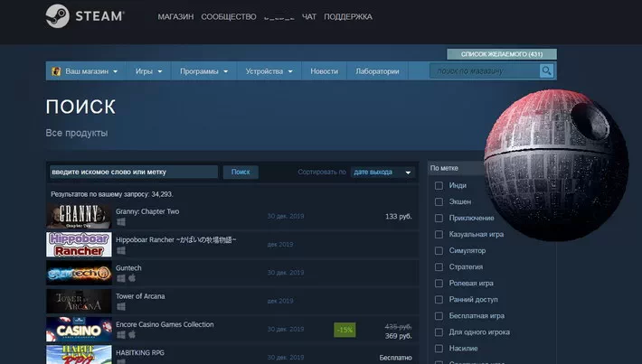This screenshot has width=642, height=364.
Task: Open the СООБЩЕСТВО top menu
Action: pos(229,17)
